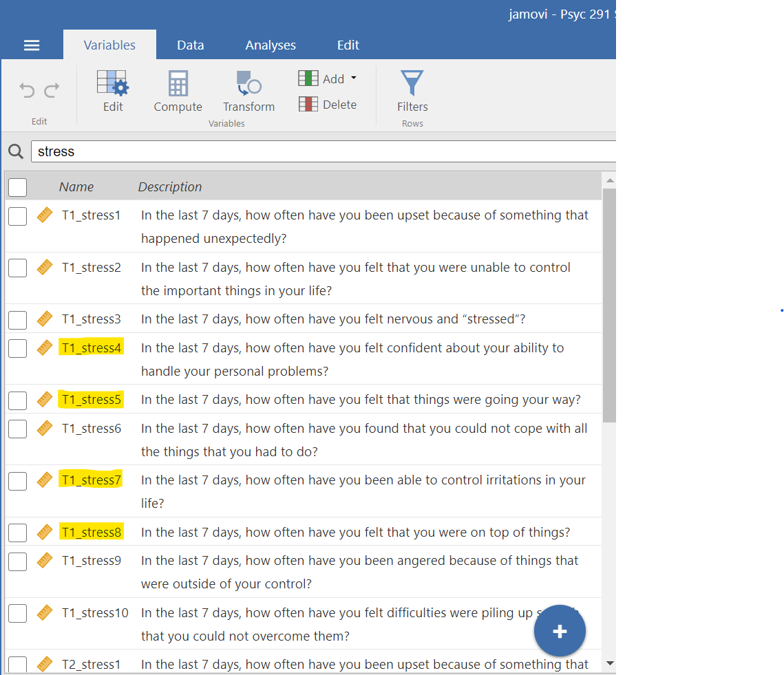Check the T1_stress3 row checkbox
This screenshot has width=784, height=675.
tap(17, 320)
